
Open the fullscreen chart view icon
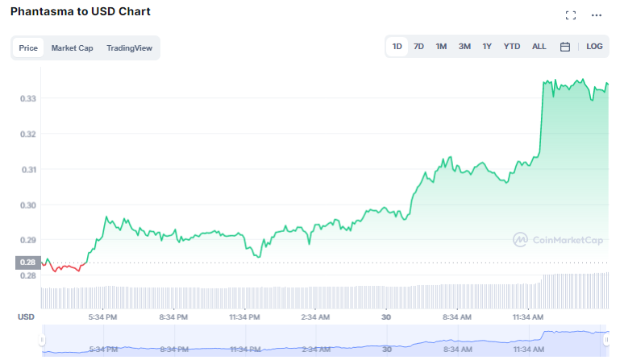coord(571,15)
